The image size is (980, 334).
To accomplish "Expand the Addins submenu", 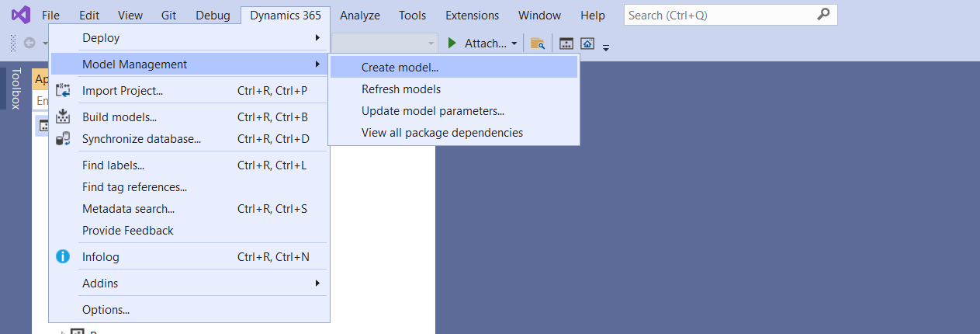I will (189, 283).
